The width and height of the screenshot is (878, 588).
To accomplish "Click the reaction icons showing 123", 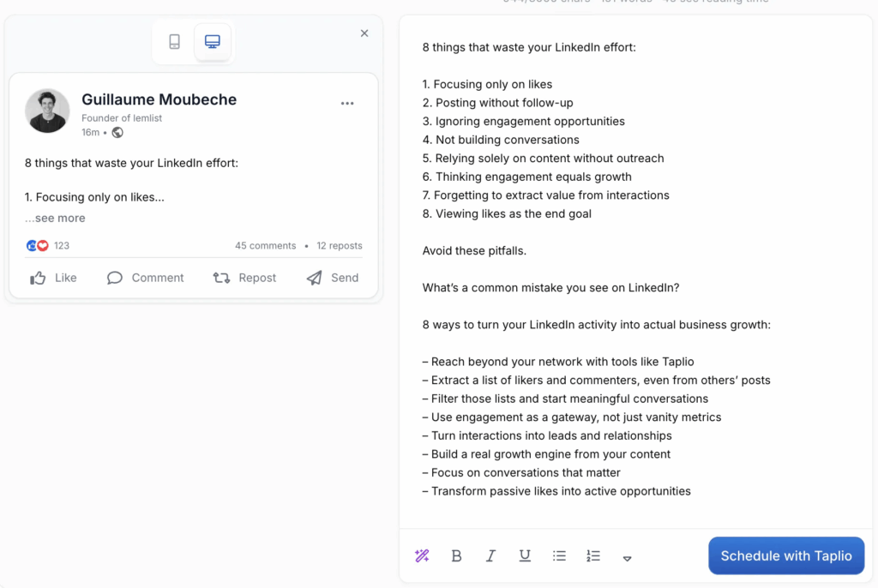I will (x=38, y=246).
